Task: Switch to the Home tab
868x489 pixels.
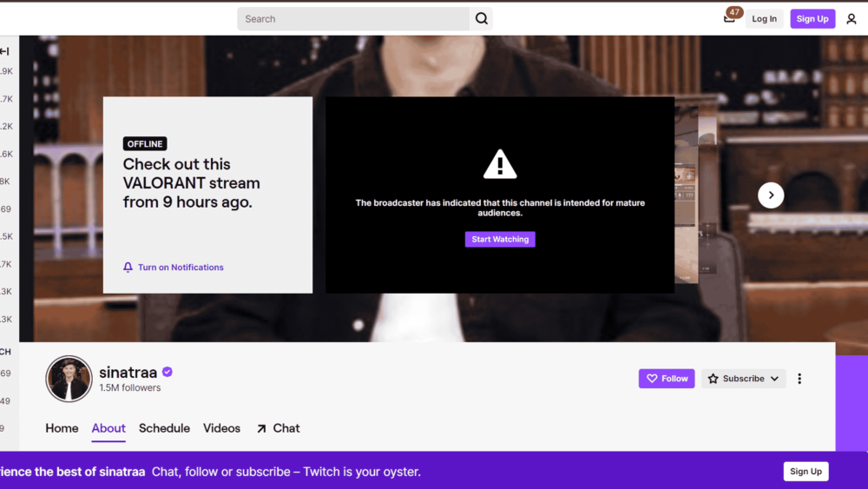Action: click(62, 428)
